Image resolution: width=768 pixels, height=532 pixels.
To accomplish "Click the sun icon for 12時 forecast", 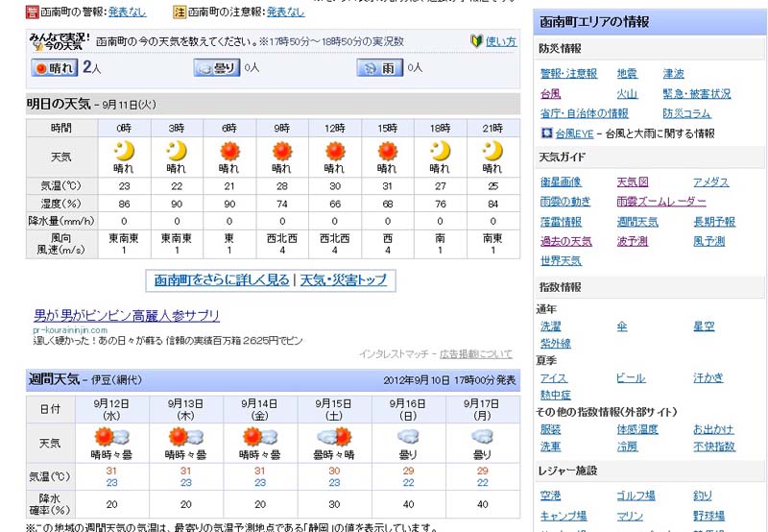I will [x=334, y=151].
